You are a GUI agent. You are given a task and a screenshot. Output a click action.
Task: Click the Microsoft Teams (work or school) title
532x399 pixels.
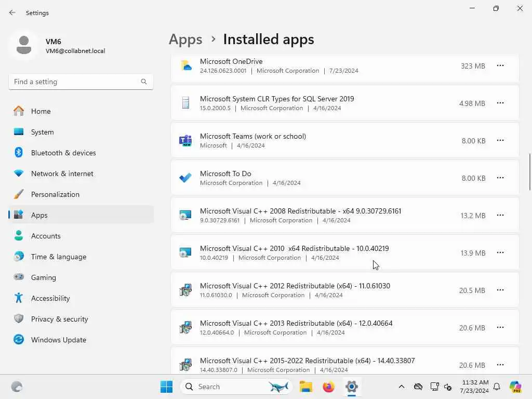253,136
